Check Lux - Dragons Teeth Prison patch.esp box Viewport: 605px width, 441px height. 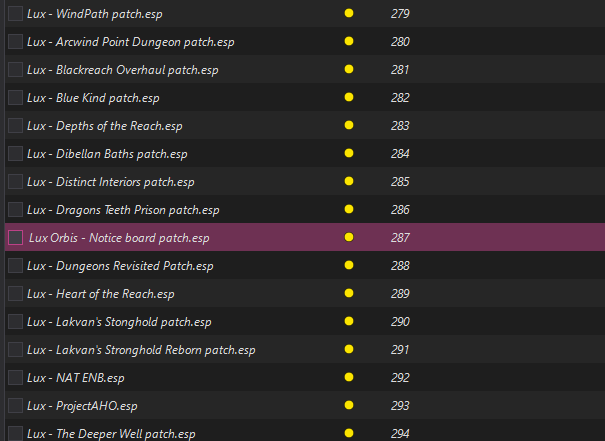coord(15,210)
